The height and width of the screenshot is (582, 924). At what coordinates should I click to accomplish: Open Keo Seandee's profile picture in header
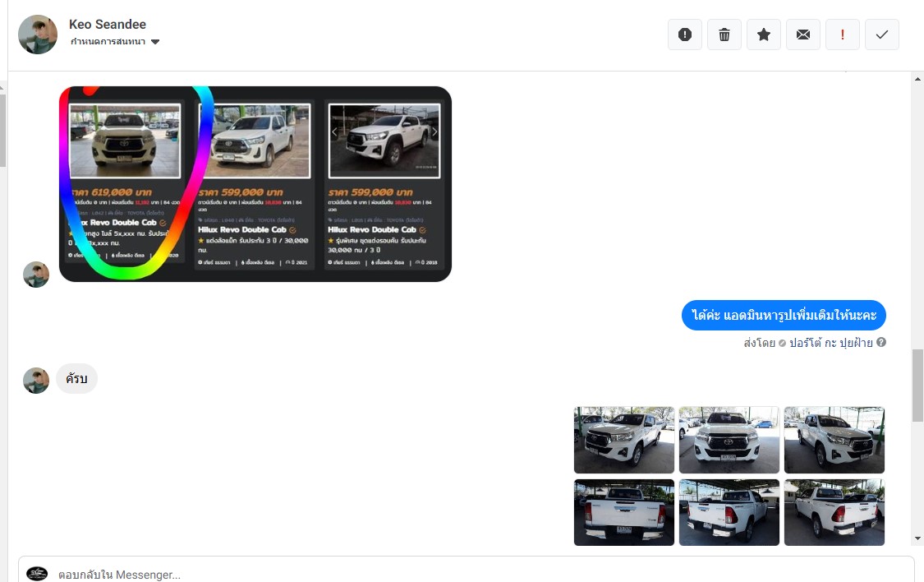tap(38, 35)
